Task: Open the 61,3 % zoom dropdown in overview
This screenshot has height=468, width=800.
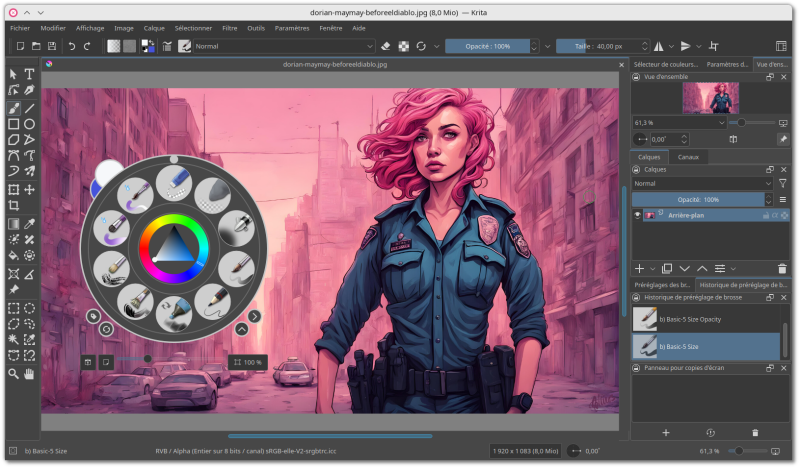Action: [680, 123]
